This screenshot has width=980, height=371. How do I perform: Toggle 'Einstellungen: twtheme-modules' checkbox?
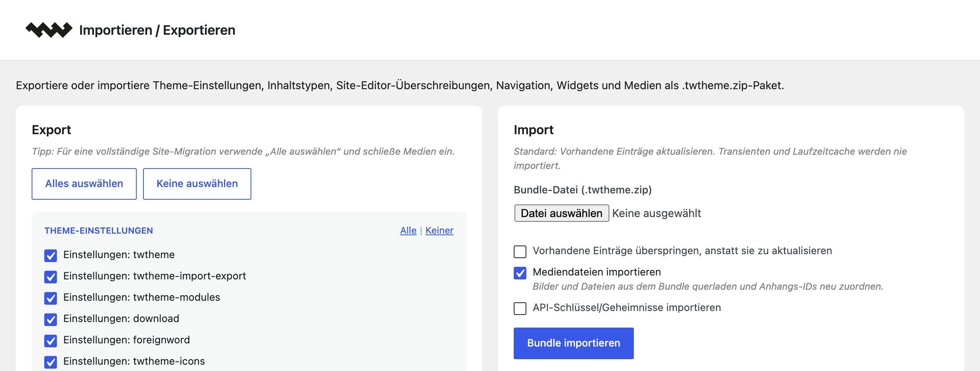pos(51,298)
